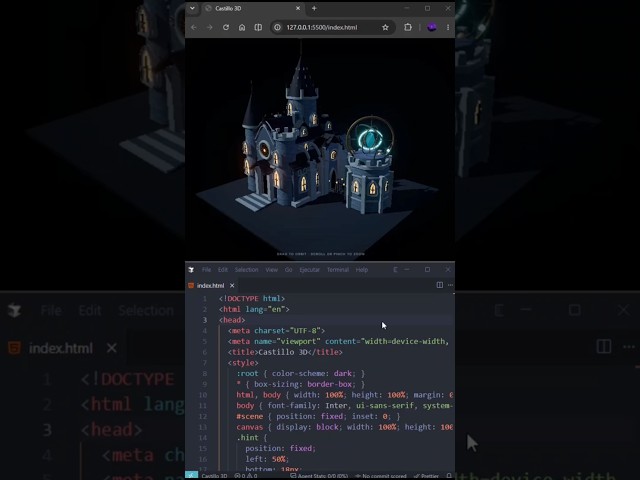Click Castillo 3D in the status bar
Viewport: 640px width, 480px height.
(x=214, y=476)
